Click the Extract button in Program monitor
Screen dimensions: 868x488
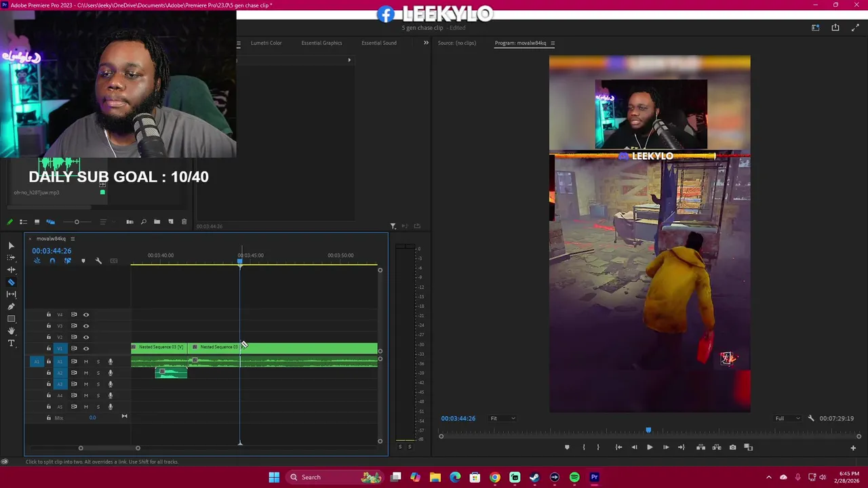(717, 447)
